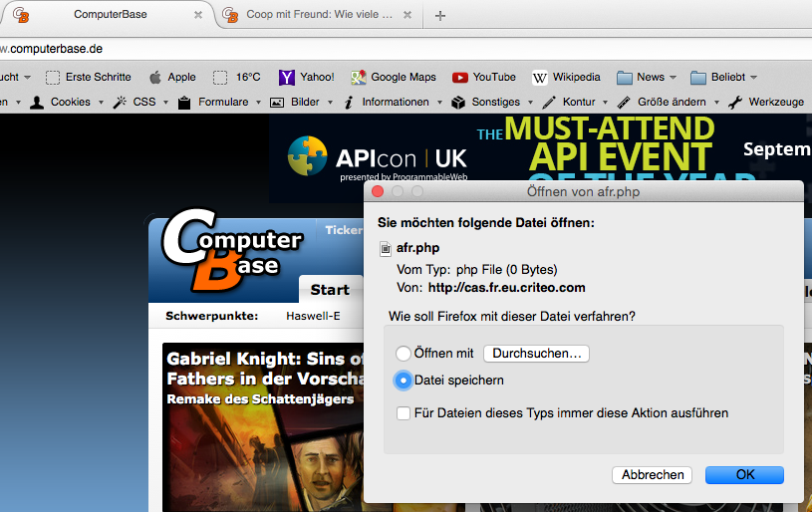Expand the Formulare dropdown arrow
The height and width of the screenshot is (512, 812).
coord(258,103)
